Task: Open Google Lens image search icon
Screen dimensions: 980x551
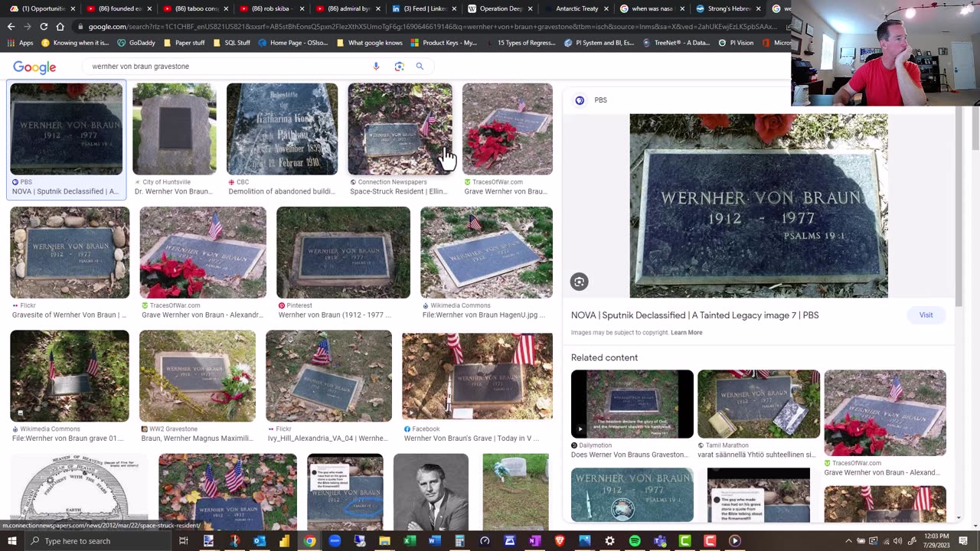Action: point(399,67)
